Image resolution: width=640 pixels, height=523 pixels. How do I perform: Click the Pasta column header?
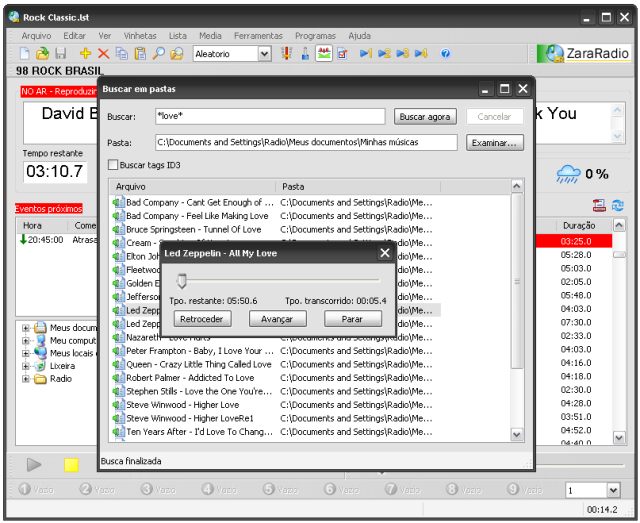(x=358, y=187)
